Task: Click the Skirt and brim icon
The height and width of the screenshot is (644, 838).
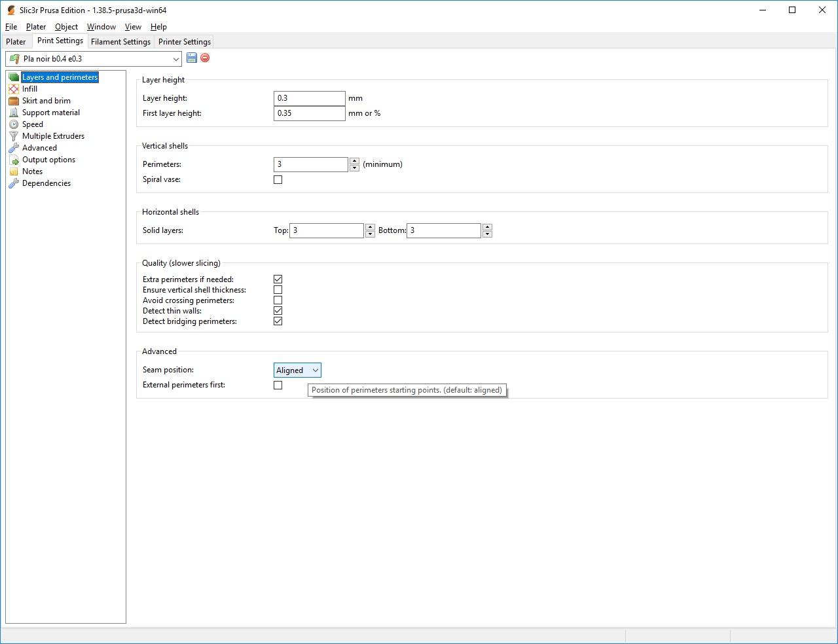Action: pos(14,101)
